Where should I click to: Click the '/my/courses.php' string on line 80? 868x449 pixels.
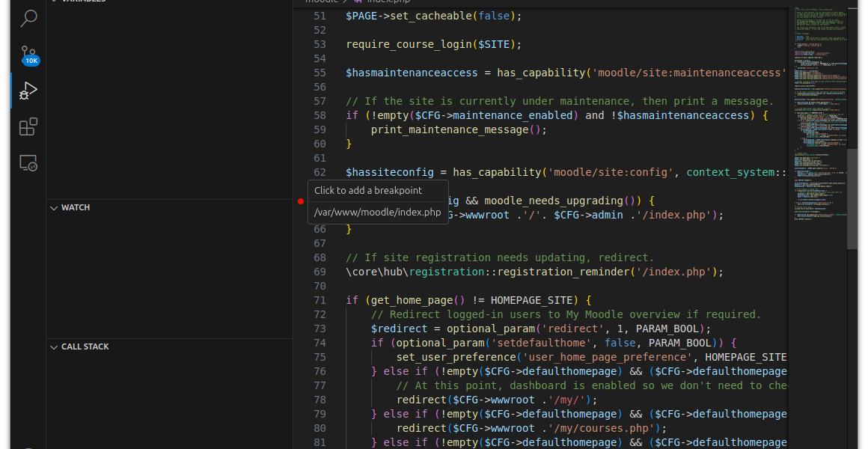pos(602,428)
